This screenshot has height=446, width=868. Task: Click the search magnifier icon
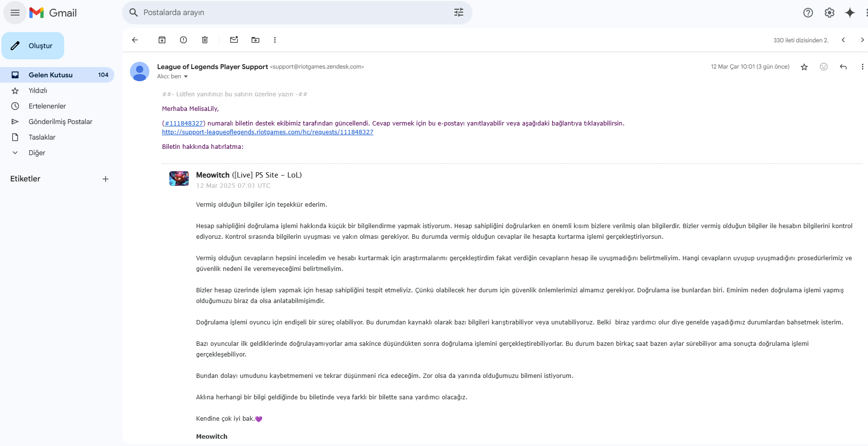(x=133, y=13)
